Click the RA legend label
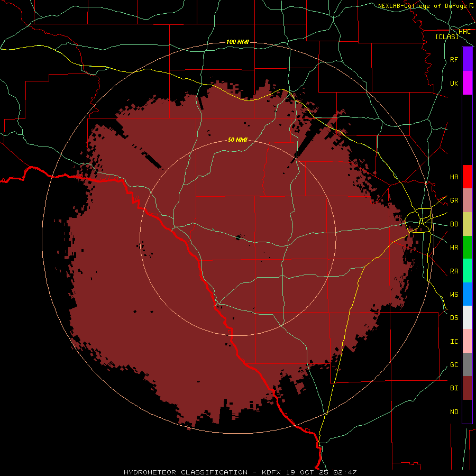This screenshot has height=476, width=476. point(454,271)
